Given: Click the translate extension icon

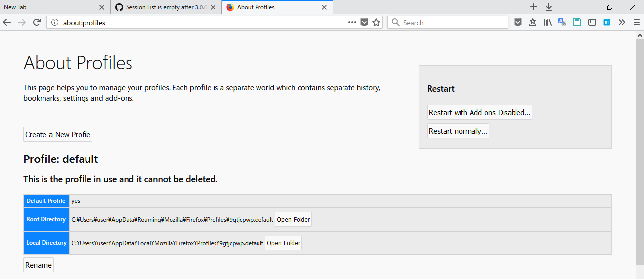Looking at the screenshot, I should (x=562, y=22).
